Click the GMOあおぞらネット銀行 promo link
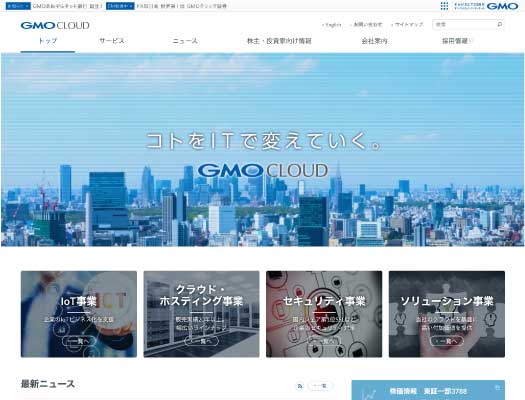Viewport: 525px width, 400px height. click(x=67, y=6)
